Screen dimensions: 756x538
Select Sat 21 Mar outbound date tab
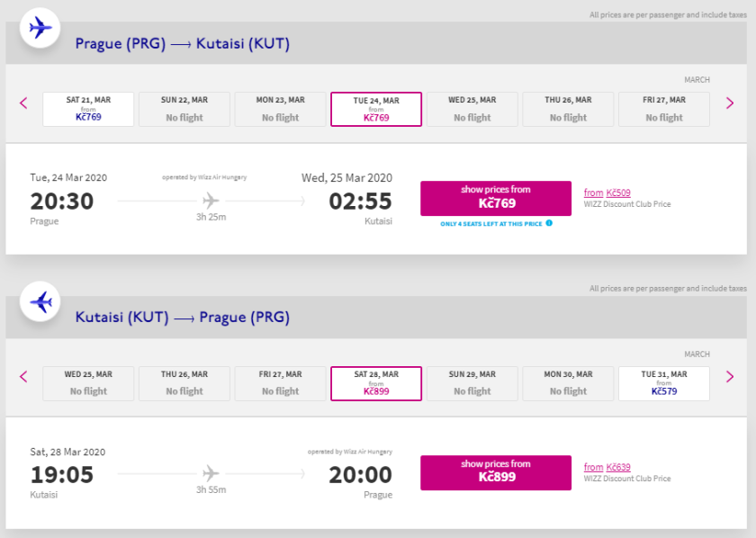88,109
